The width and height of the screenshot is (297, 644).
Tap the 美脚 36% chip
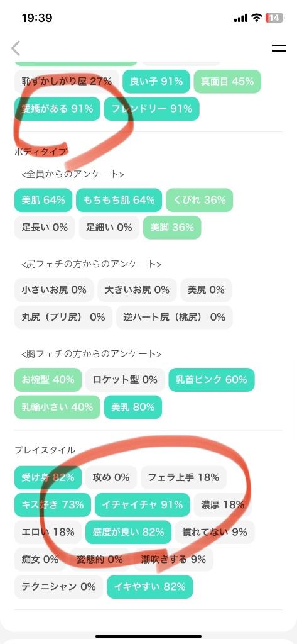172,228
